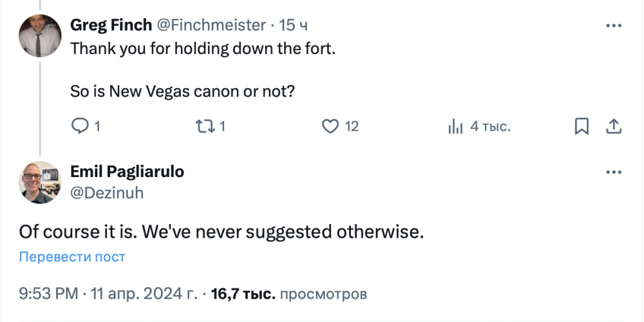View analytics for Greg Finch's tweet

click(x=456, y=126)
